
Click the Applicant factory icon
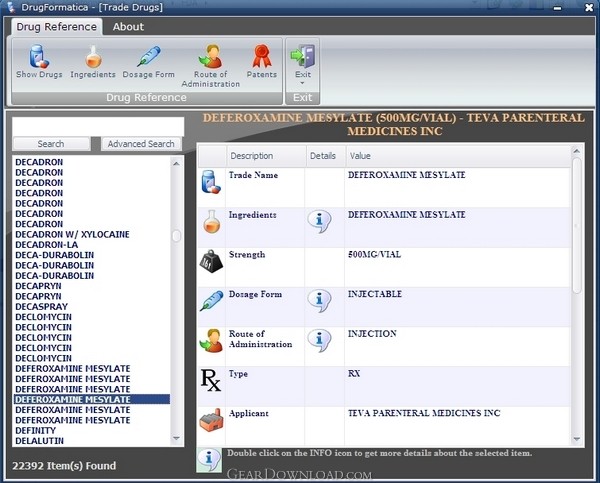(211, 420)
